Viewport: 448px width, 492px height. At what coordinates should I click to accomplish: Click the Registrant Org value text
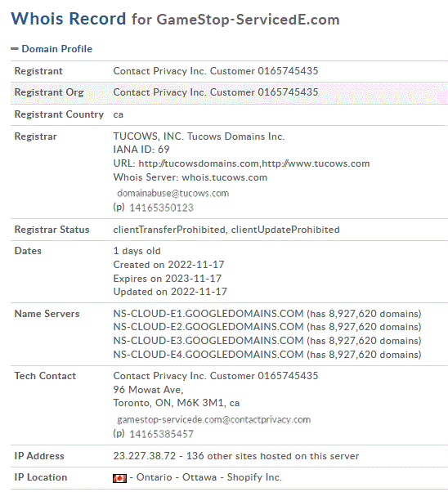[216, 92]
